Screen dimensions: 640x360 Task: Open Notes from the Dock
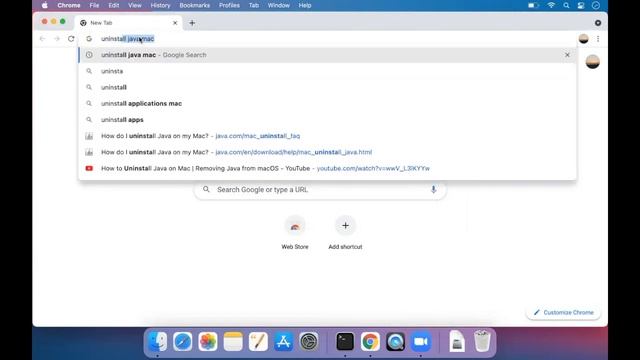tap(233, 341)
